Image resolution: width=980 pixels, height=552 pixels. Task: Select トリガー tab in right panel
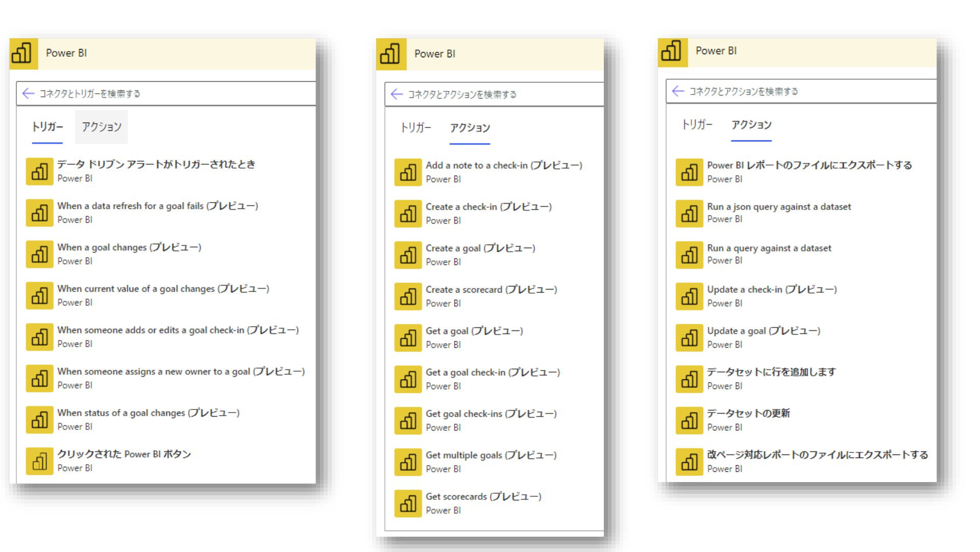[697, 125]
